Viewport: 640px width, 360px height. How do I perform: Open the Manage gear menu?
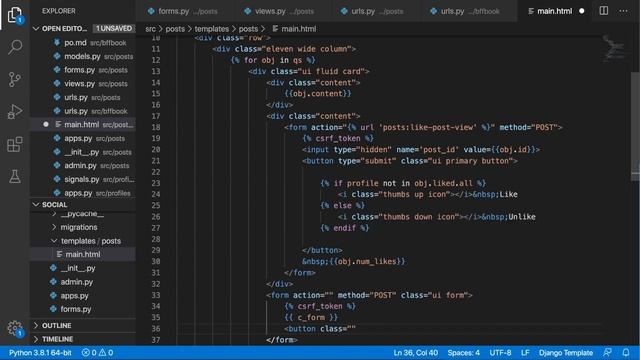pyautogui.click(x=15, y=328)
